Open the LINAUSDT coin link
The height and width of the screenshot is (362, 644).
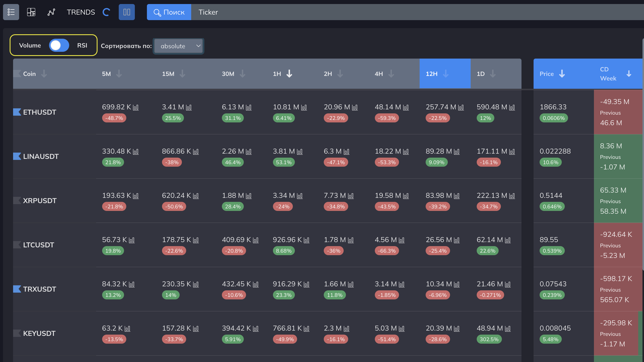41,156
